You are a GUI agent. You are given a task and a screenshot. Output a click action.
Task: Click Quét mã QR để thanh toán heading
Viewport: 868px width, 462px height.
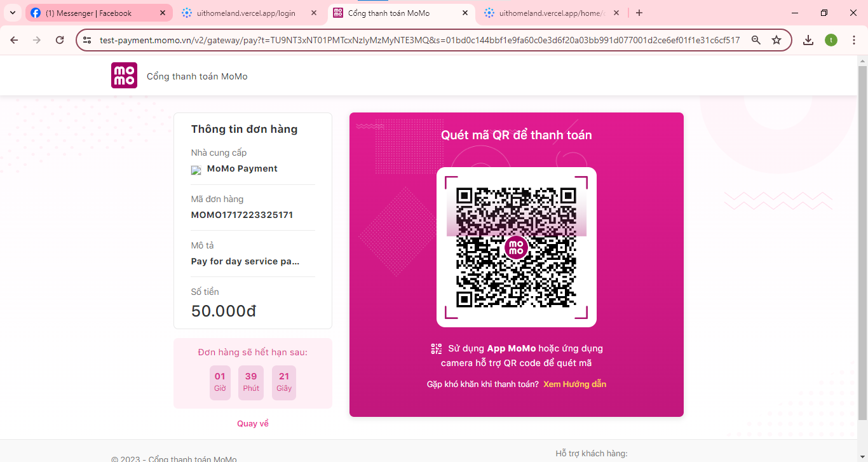click(517, 135)
